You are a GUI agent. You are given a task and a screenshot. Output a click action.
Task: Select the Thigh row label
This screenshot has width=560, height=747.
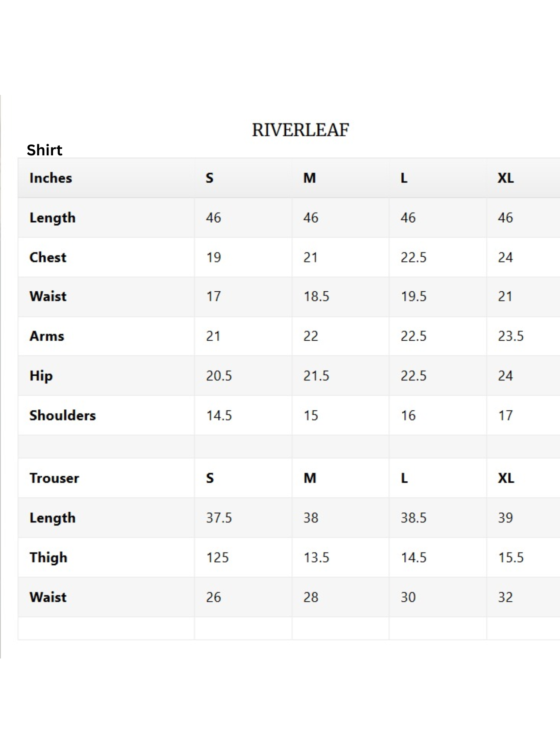pyautogui.click(x=49, y=558)
